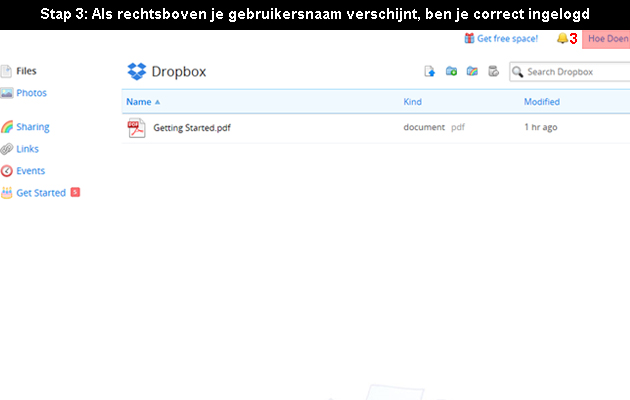
Task: Click the Getting Started.pdf file icon
Action: [x=137, y=128]
